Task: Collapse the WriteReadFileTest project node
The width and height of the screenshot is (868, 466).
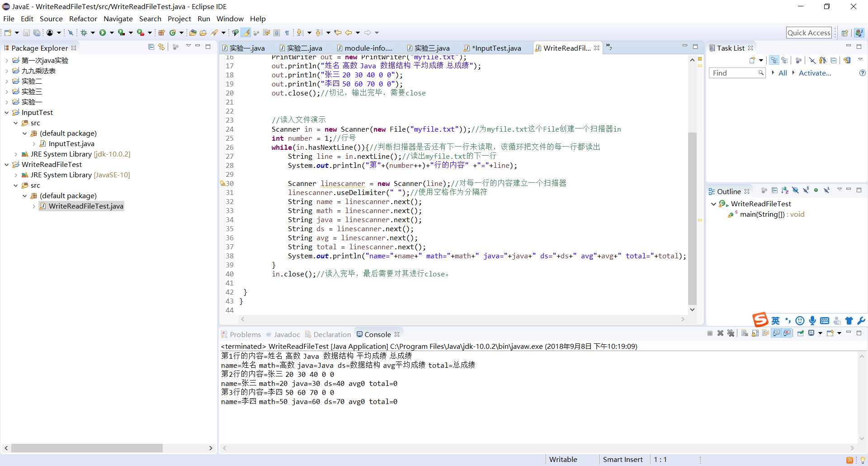Action: click(6, 165)
